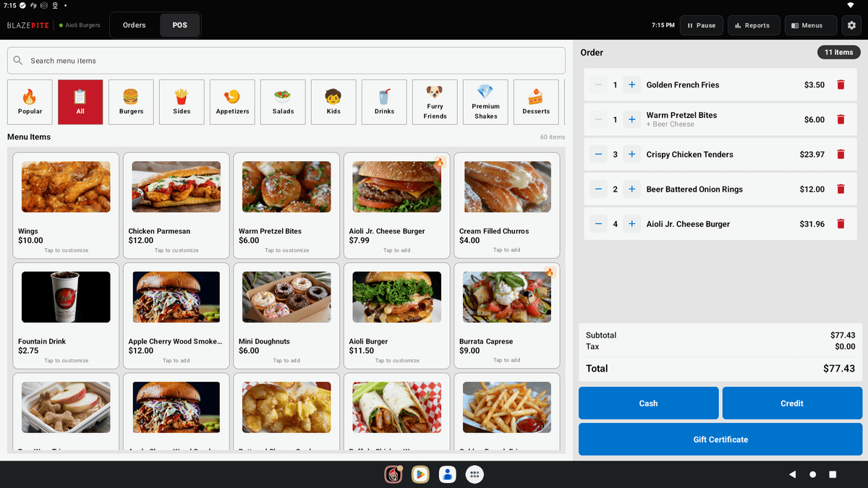Screen dimensions: 868x488
Task: Select the burrito wrap item image
Action: coord(397,407)
